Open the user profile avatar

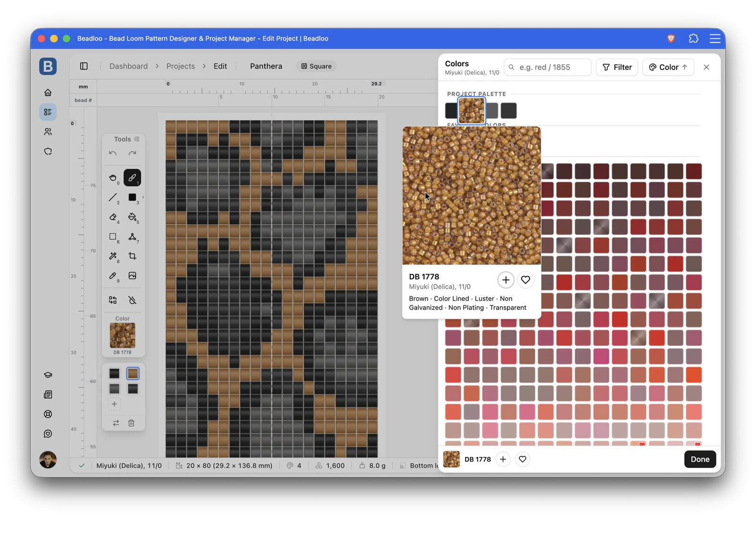tap(48, 459)
